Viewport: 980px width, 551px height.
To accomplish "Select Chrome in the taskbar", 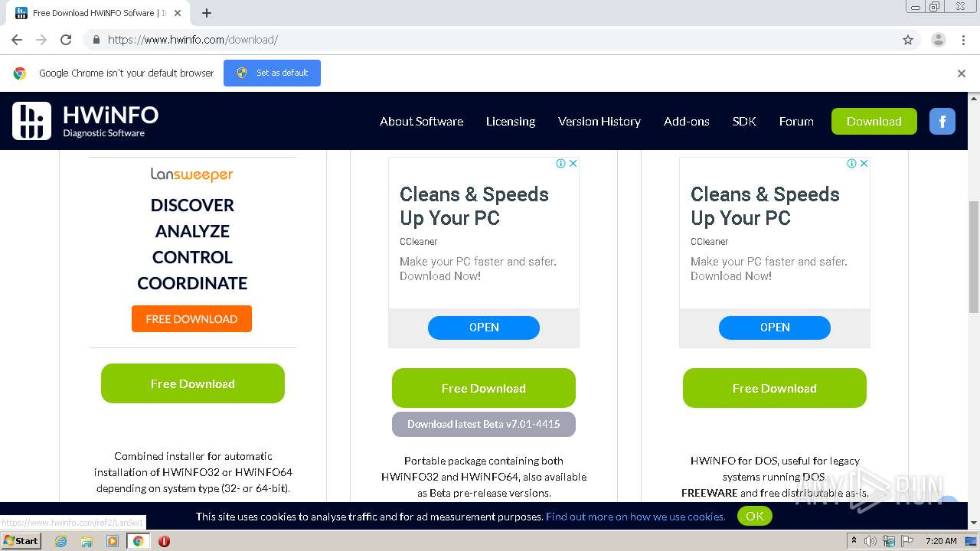I will click(x=139, y=541).
